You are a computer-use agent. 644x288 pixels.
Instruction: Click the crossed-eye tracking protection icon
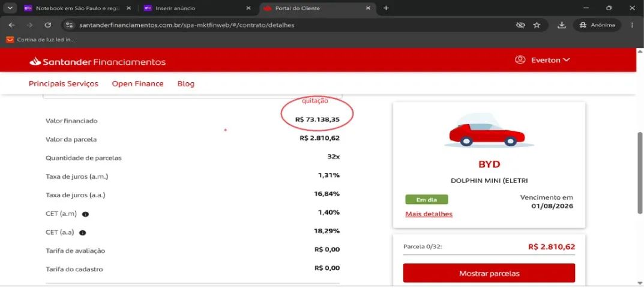520,25
